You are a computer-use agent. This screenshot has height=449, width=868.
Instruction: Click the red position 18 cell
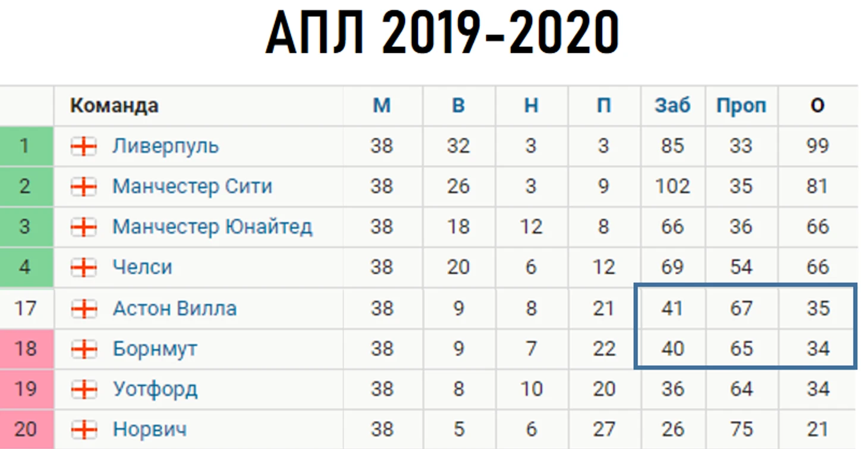click(25, 349)
